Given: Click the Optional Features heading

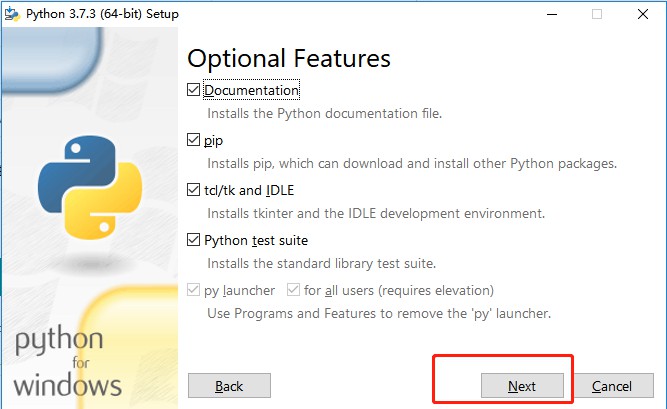Looking at the screenshot, I should pyautogui.click(x=288, y=57).
